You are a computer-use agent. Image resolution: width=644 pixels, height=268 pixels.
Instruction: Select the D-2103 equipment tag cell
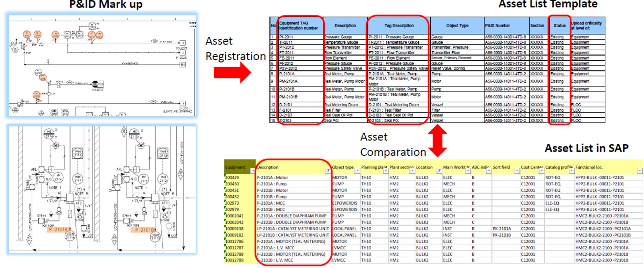pos(300,115)
